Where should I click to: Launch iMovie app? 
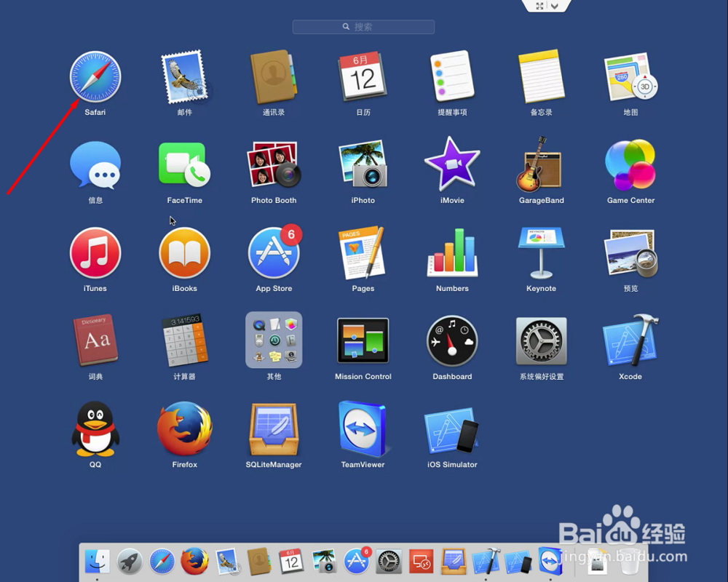click(x=452, y=164)
